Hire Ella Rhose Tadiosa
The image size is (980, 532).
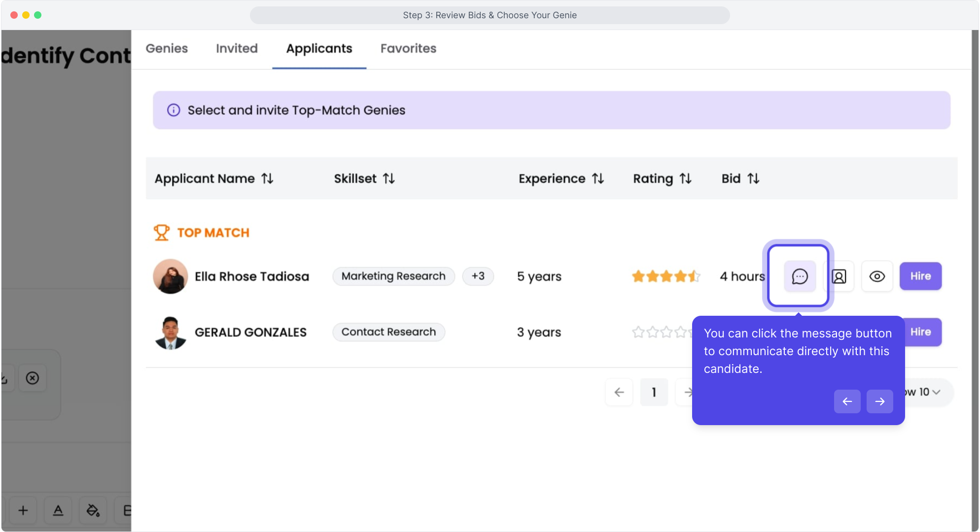(x=920, y=276)
